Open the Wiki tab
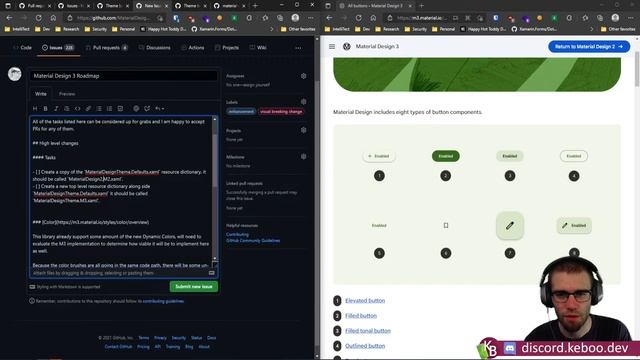 [x=258, y=48]
